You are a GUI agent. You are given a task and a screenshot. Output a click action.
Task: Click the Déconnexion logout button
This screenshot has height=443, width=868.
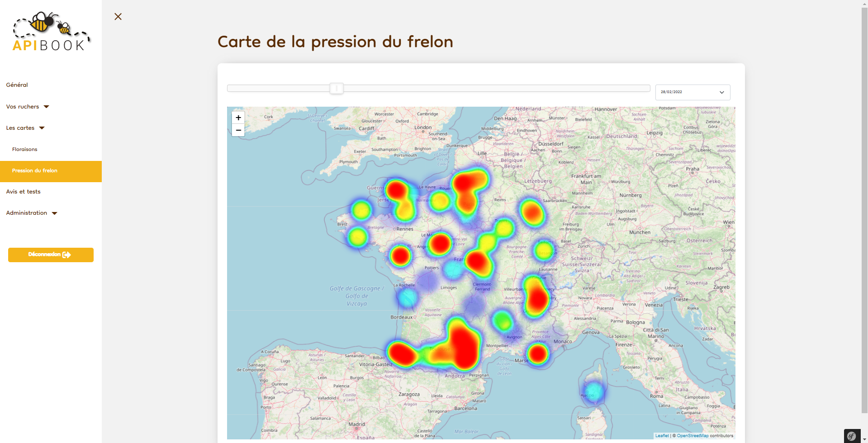pos(51,254)
